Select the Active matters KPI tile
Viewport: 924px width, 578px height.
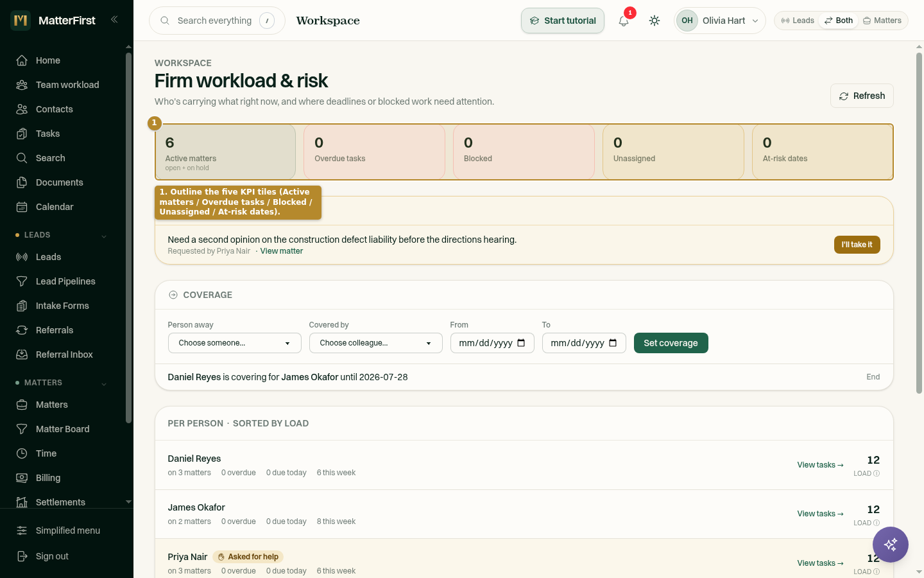coord(225,152)
